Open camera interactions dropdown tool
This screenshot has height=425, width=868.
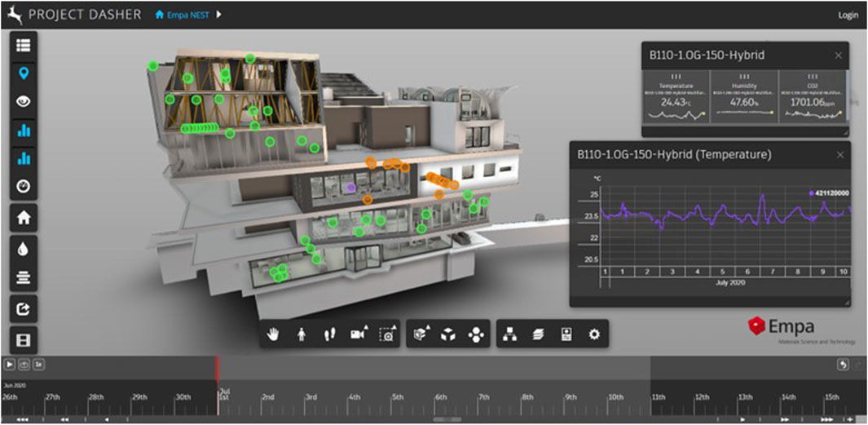[x=358, y=334]
